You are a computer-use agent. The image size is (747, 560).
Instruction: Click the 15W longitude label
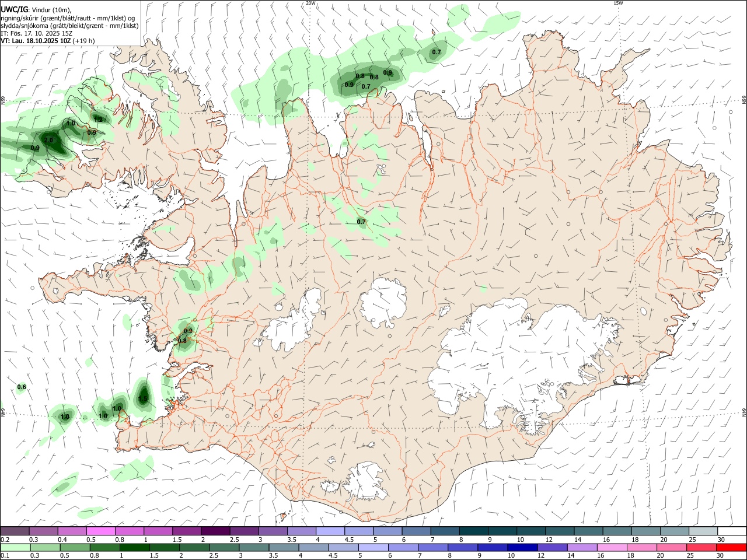click(x=618, y=3)
